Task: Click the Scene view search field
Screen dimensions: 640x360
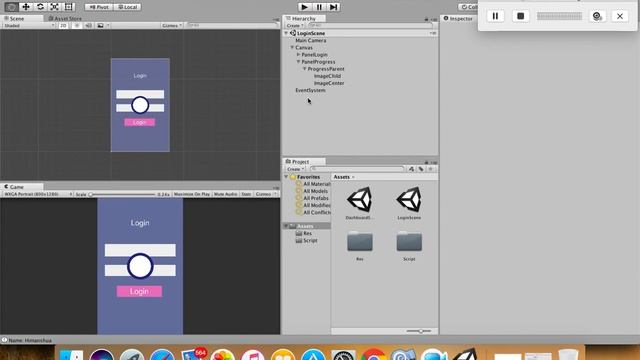Action: point(232,25)
